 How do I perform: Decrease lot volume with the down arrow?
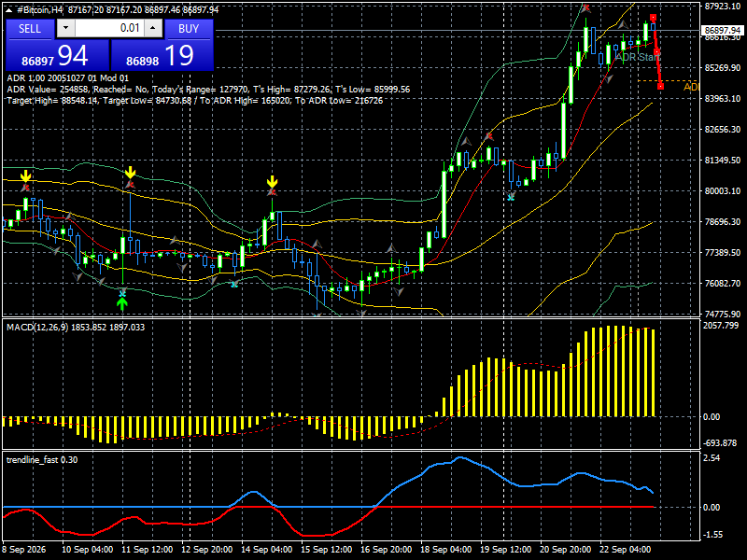(65, 29)
